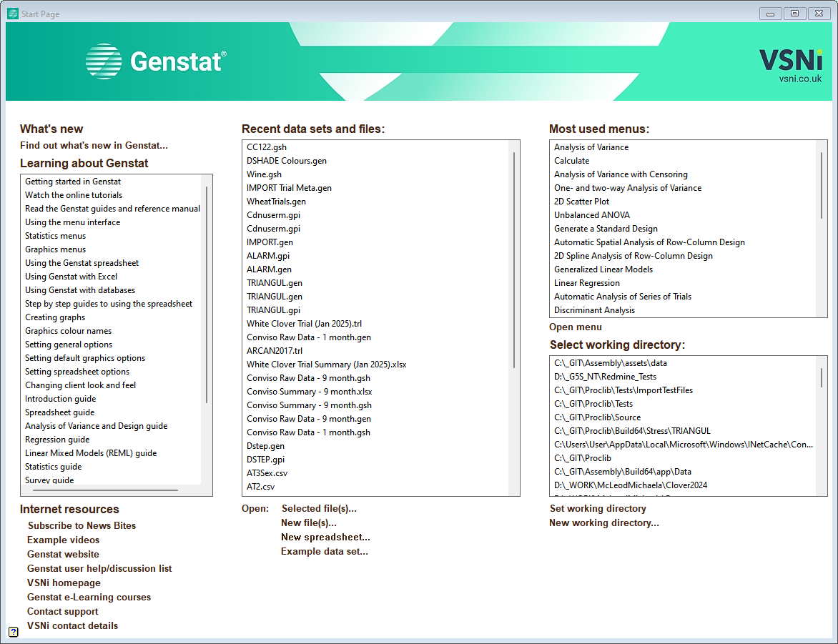This screenshot has height=644, width=838.
Task: Click Open menu link
Action: click(576, 327)
